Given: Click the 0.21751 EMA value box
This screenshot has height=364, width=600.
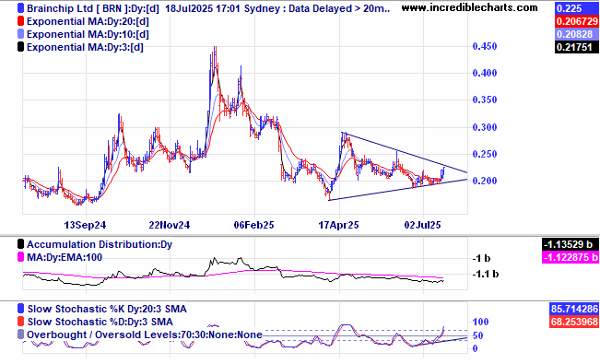Looking at the screenshot, I should pyautogui.click(x=577, y=48).
